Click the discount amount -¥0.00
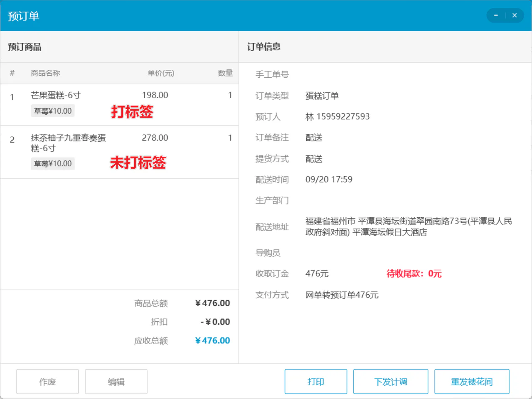This screenshot has height=399, width=532. tap(215, 322)
